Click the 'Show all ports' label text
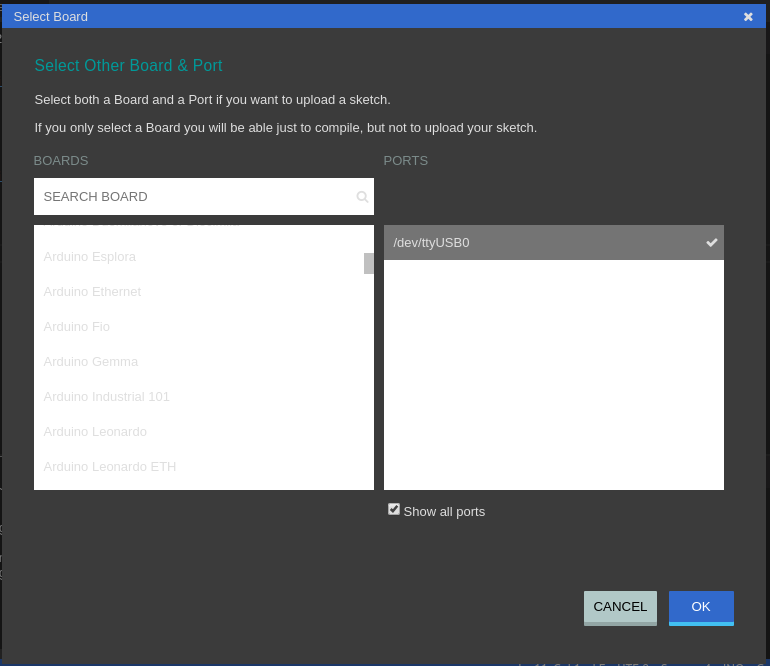This screenshot has width=770, height=666. [444, 512]
